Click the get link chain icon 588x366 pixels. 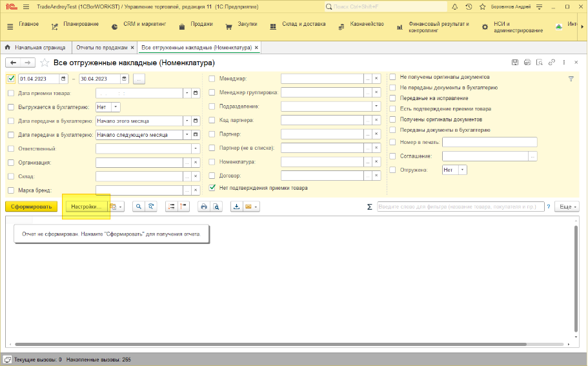tap(551, 63)
